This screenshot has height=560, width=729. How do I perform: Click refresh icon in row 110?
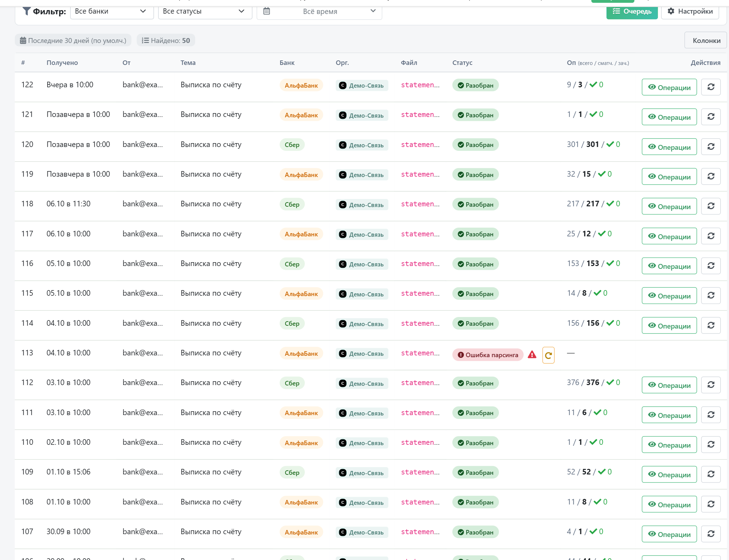coord(711,444)
